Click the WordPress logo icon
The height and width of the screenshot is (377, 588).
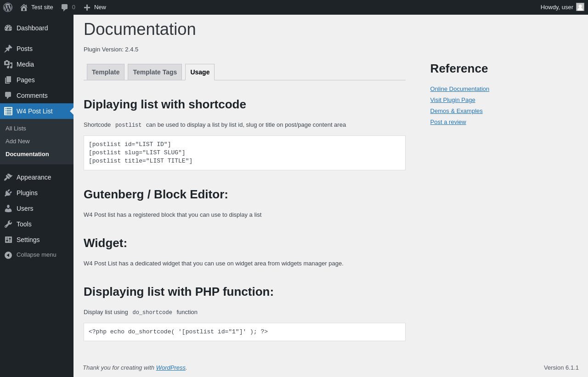click(x=8, y=7)
